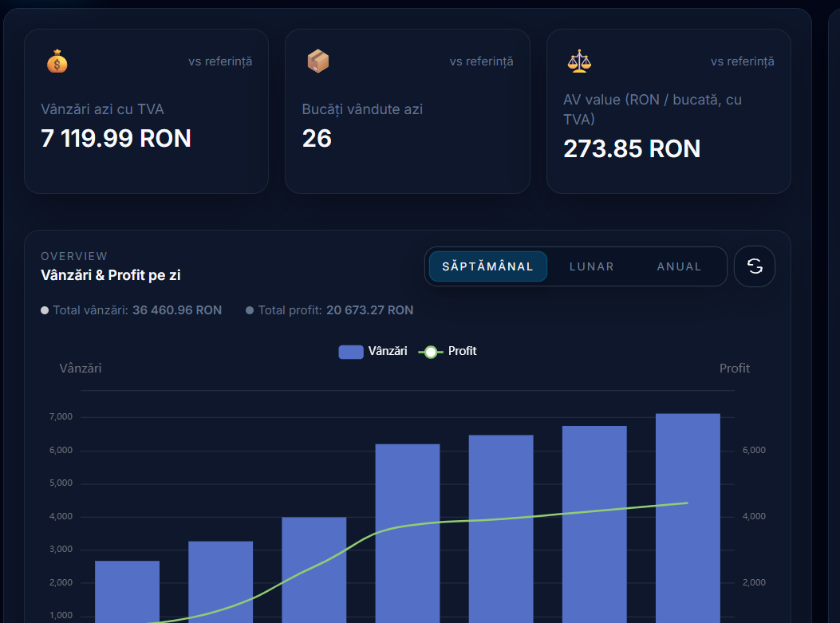The image size is (840, 623).
Task: Switch to the LUNAR tab
Action: point(591,266)
